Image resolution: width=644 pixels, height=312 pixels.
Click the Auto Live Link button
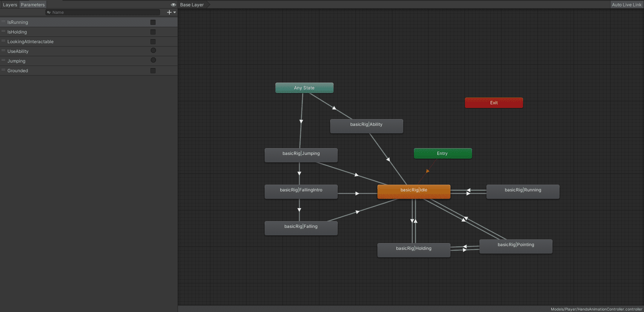click(627, 5)
